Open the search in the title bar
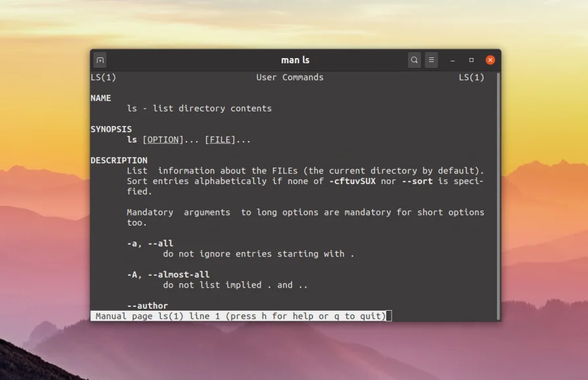 414,59
